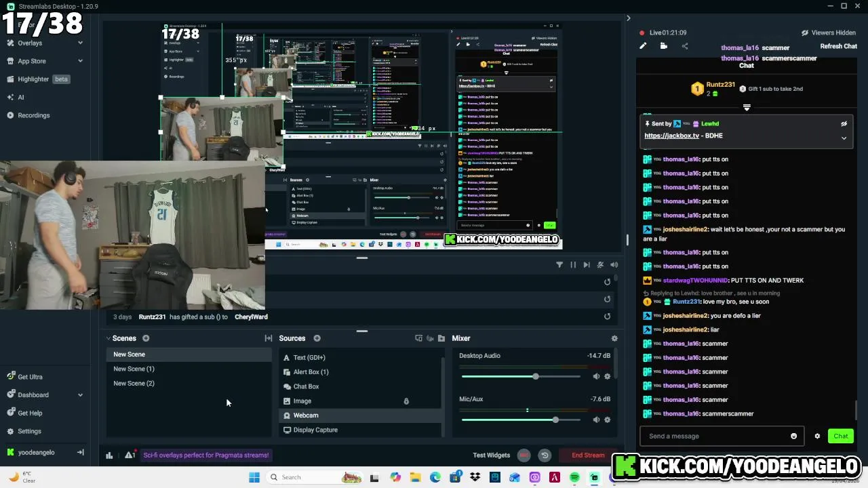Replay the Runtz231 gifted sub event
Screen dimensions: 868x488
click(607, 317)
